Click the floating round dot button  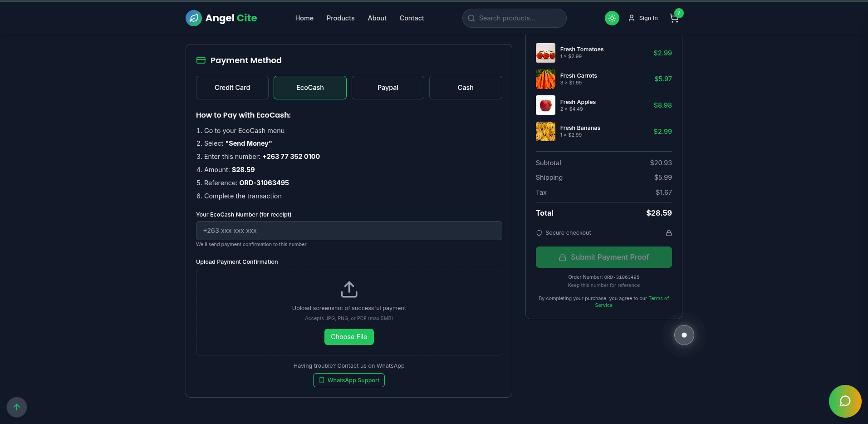tap(684, 335)
